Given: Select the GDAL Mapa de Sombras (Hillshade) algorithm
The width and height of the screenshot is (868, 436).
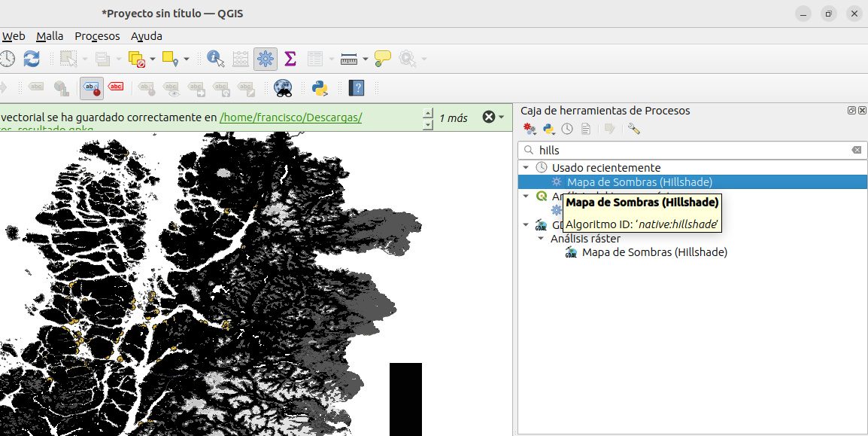Looking at the screenshot, I should point(654,252).
